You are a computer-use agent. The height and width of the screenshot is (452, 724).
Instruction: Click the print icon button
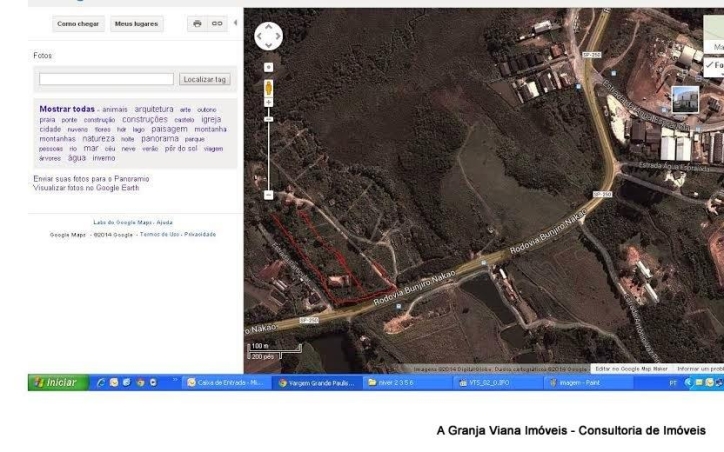197,24
